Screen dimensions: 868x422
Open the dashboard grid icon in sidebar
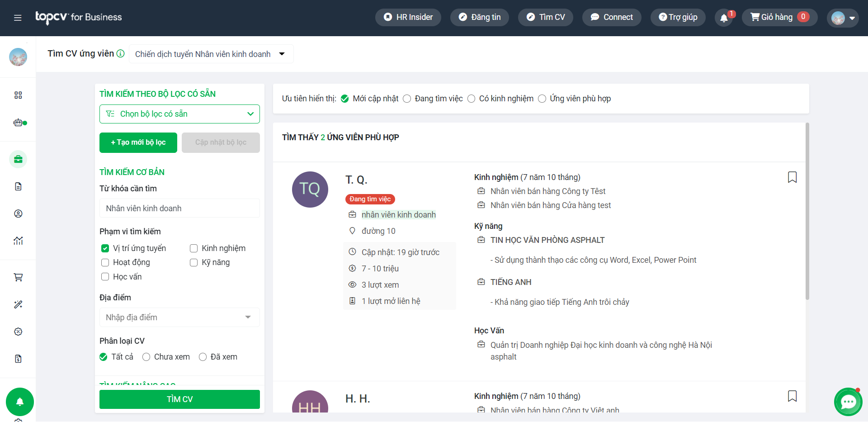(x=18, y=95)
